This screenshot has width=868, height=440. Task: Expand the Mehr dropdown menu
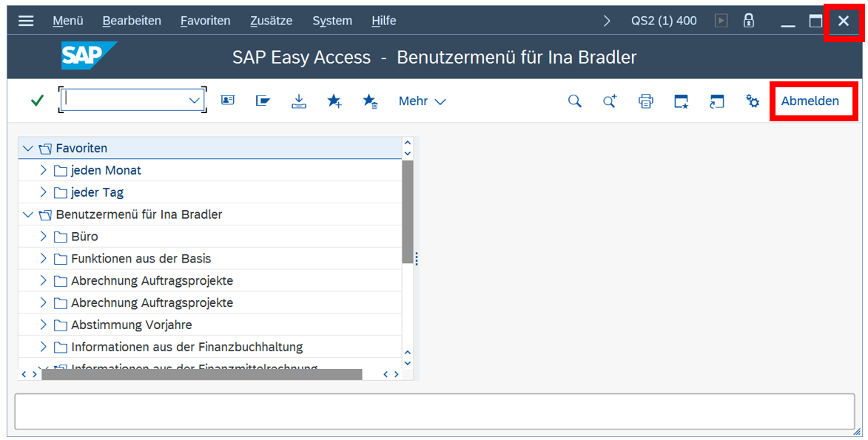422,101
